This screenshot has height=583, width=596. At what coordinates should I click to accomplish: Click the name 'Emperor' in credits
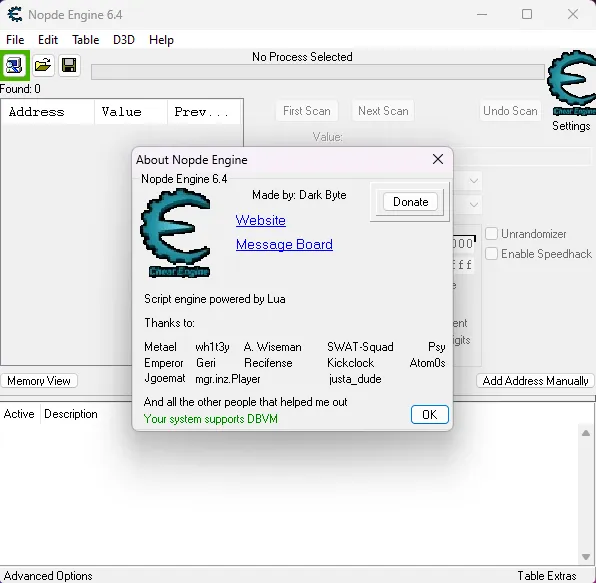[x=164, y=363]
